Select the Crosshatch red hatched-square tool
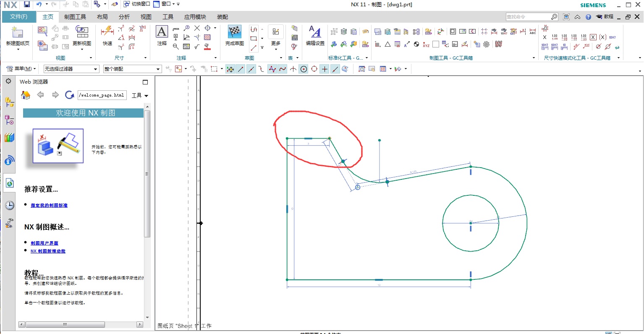Image resolution: width=644 pixels, height=334 pixels. pyautogui.click(x=207, y=37)
